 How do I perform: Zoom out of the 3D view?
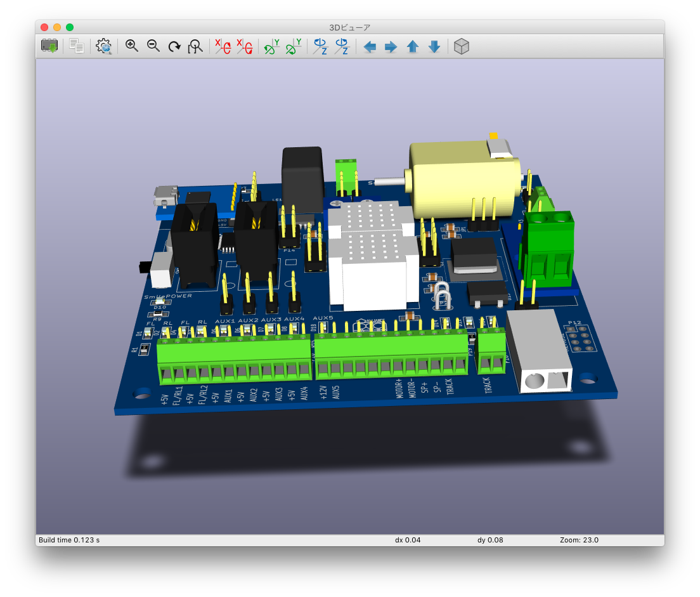click(x=153, y=46)
